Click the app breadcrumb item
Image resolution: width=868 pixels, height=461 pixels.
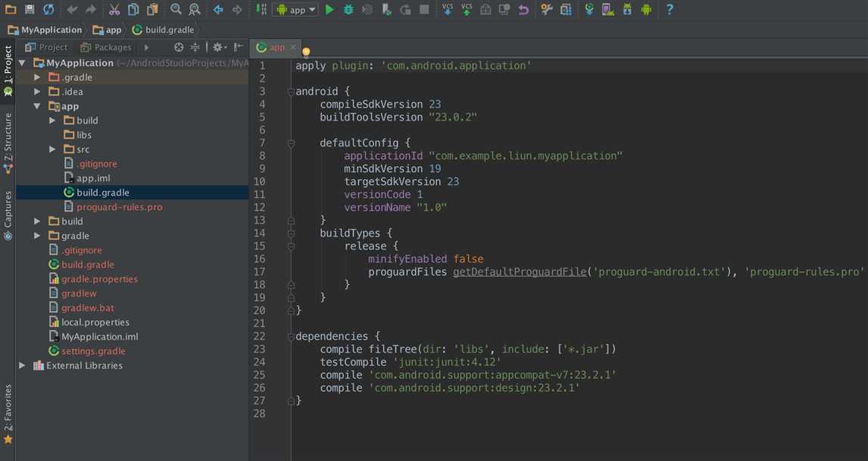108,30
